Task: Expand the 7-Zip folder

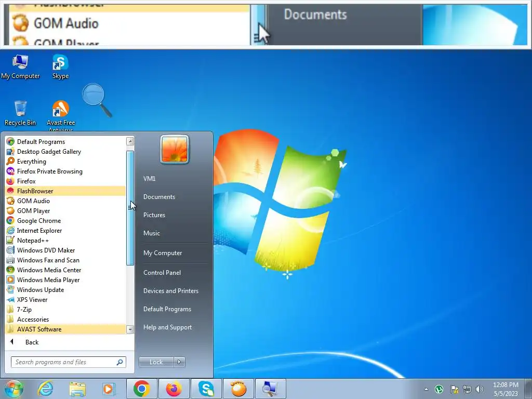Action: [65, 309]
